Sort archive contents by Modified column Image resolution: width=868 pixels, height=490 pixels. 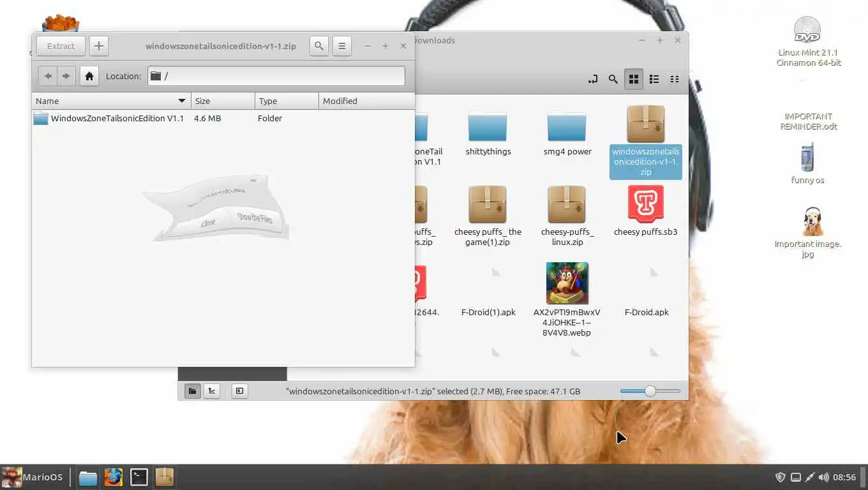366,101
